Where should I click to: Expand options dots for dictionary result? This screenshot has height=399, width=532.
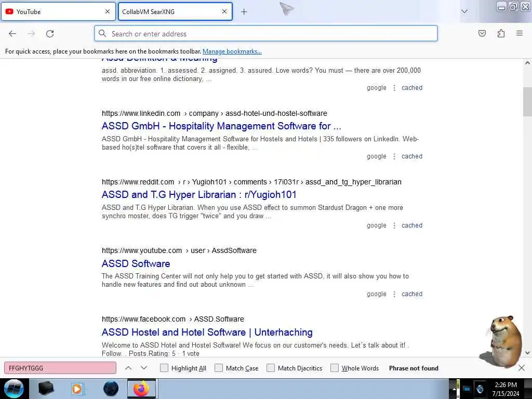(x=394, y=88)
